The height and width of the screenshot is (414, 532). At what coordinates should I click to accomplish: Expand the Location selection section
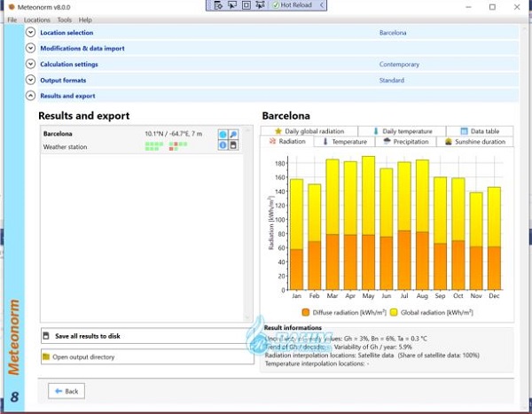31,33
